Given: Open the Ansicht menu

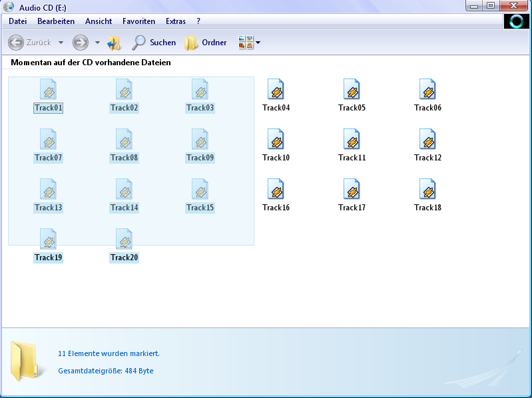Looking at the screenshot, I should [99, 21].
